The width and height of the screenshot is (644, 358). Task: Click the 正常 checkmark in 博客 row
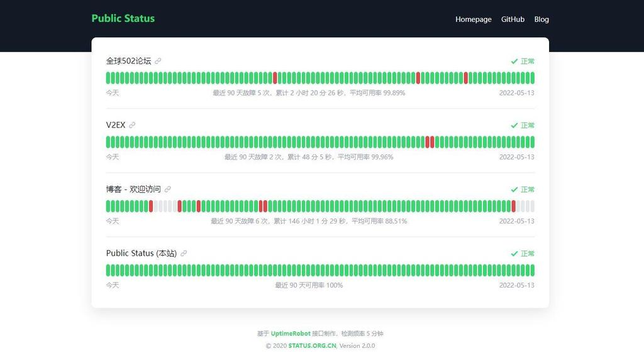(x=514, y=190)
